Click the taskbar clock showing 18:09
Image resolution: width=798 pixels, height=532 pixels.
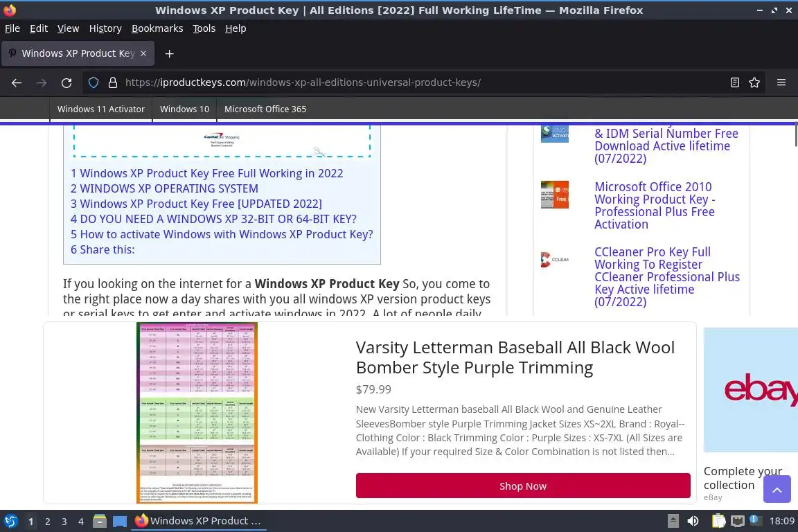pos(781,521)
